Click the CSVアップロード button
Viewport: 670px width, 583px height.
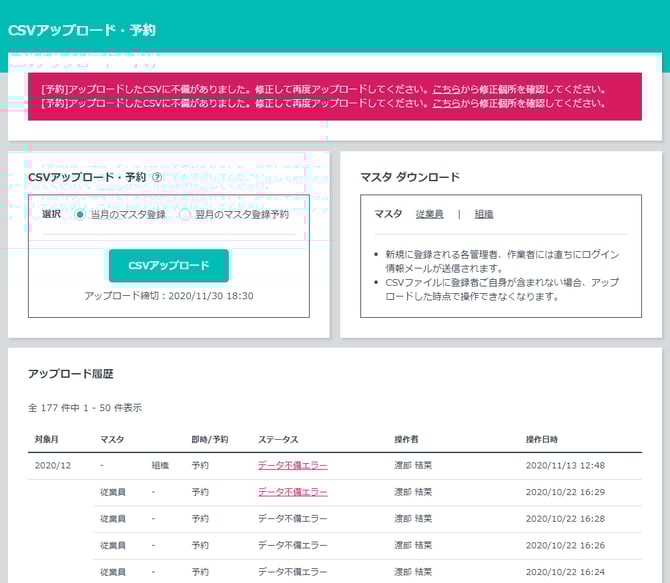(x=169, y=265)
